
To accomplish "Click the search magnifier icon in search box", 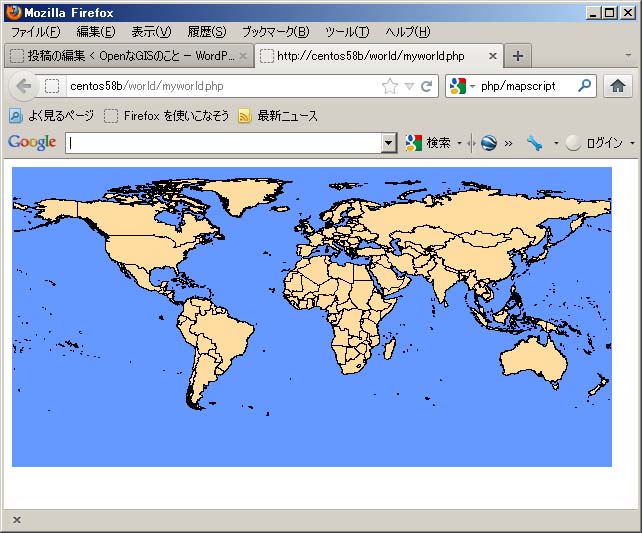I will 584,86.
